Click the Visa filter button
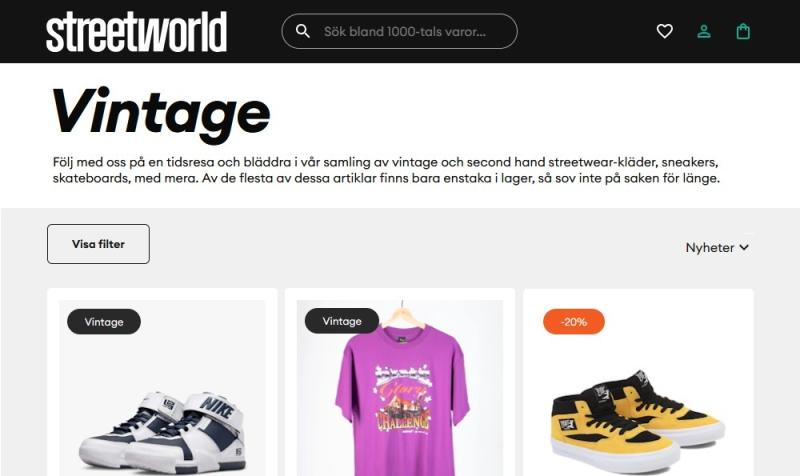The image size is (800, 476). pyautogui.click(x=98, y=244)
